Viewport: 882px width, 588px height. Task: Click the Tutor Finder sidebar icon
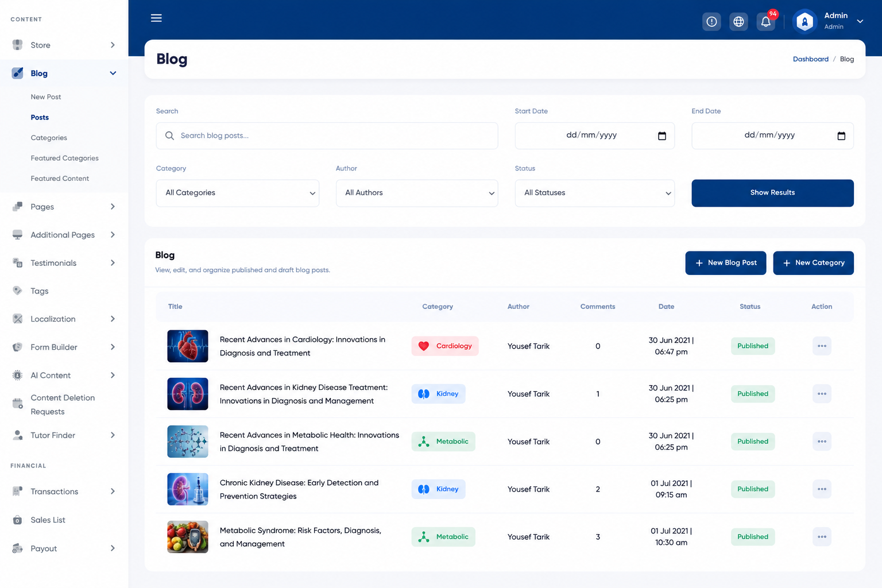pos(18,435)
